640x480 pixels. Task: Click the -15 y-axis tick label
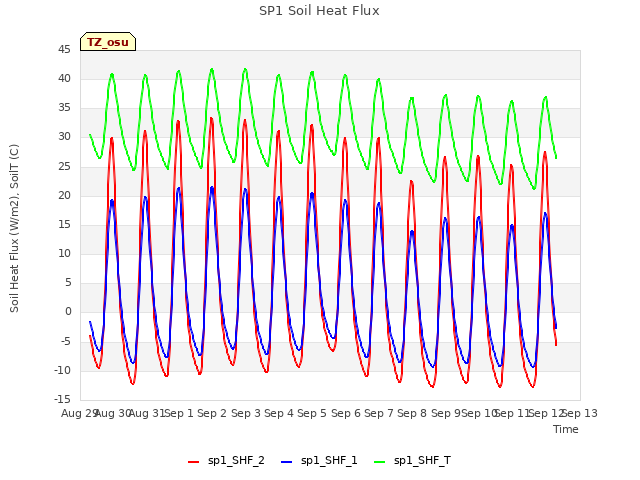pyautogui.click(x=62, y=399)
